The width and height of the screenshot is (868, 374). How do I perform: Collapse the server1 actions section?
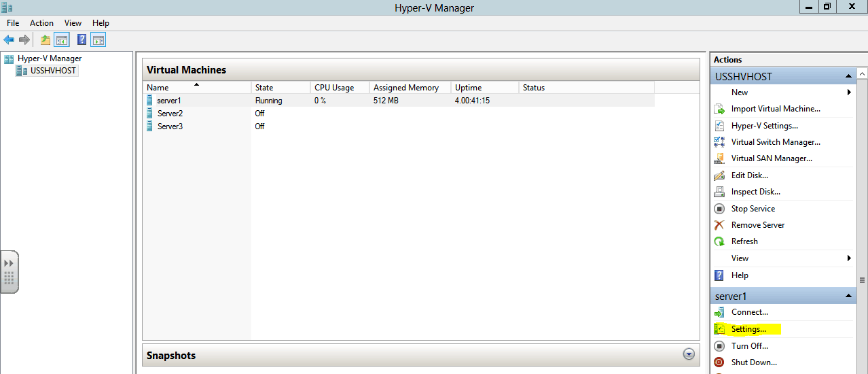pyautogui.click(x=848, y=296)
